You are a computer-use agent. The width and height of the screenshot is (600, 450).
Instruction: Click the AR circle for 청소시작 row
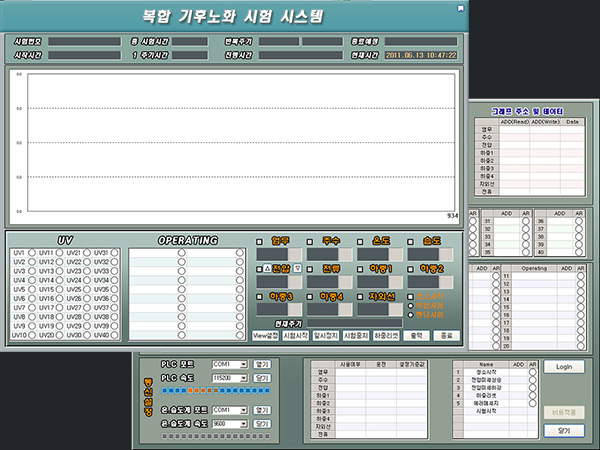point(533,372)
